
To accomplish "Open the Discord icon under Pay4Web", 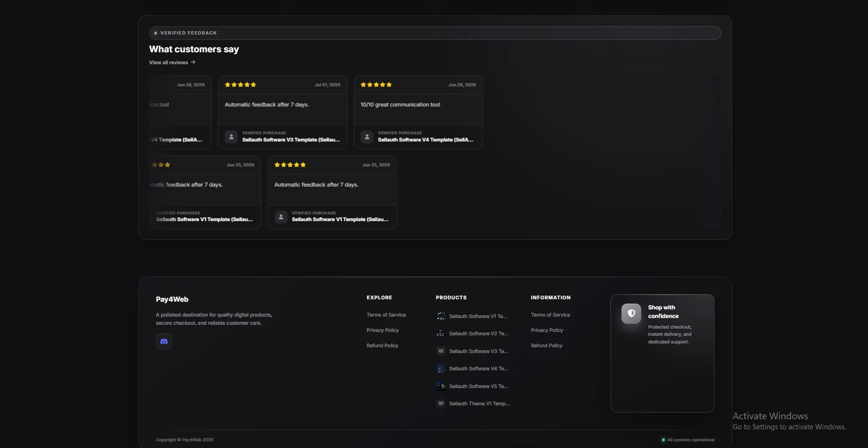I will point(164,342).
